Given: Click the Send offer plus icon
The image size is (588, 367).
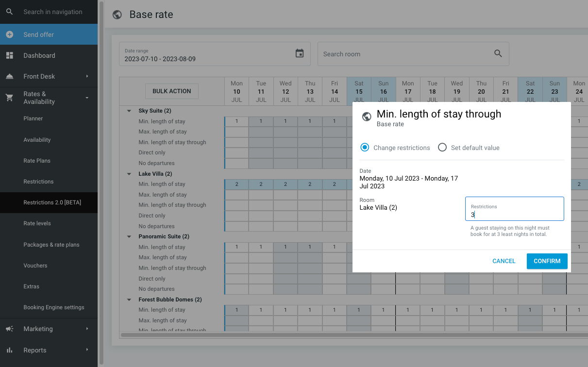Looking at the screenshot, I should (x=10, y=34).
